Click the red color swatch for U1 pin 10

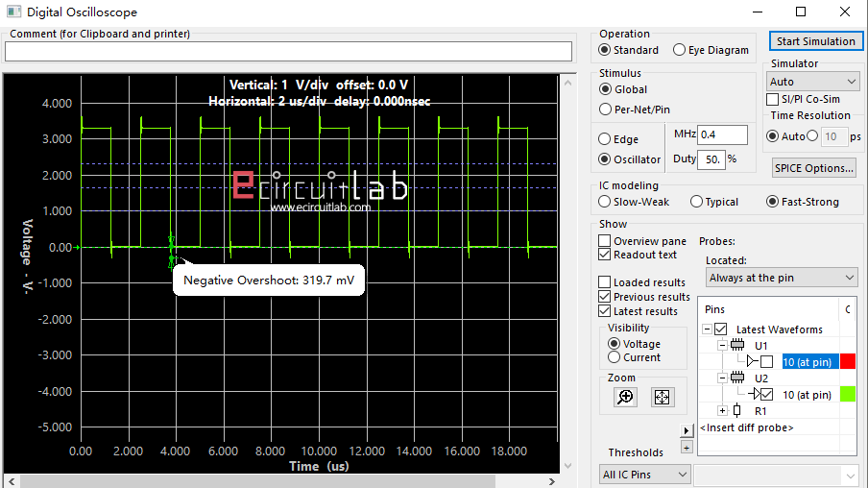tap(848, 362)
